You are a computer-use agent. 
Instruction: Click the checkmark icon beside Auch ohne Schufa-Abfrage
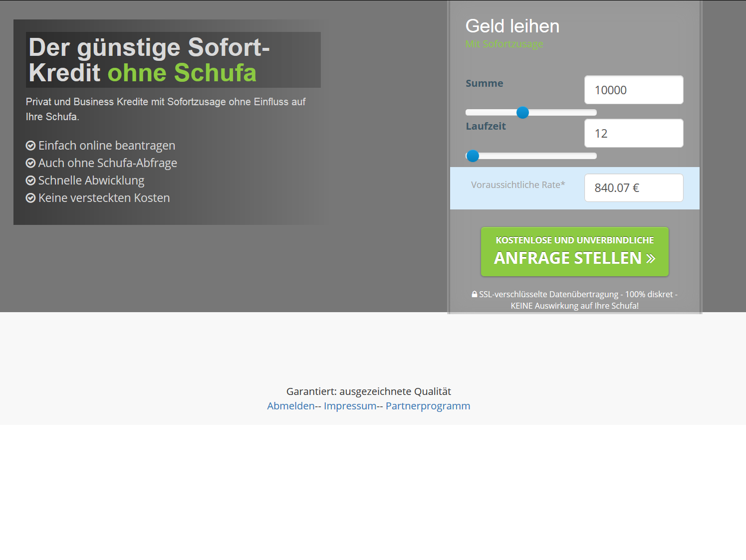point(30,163)
